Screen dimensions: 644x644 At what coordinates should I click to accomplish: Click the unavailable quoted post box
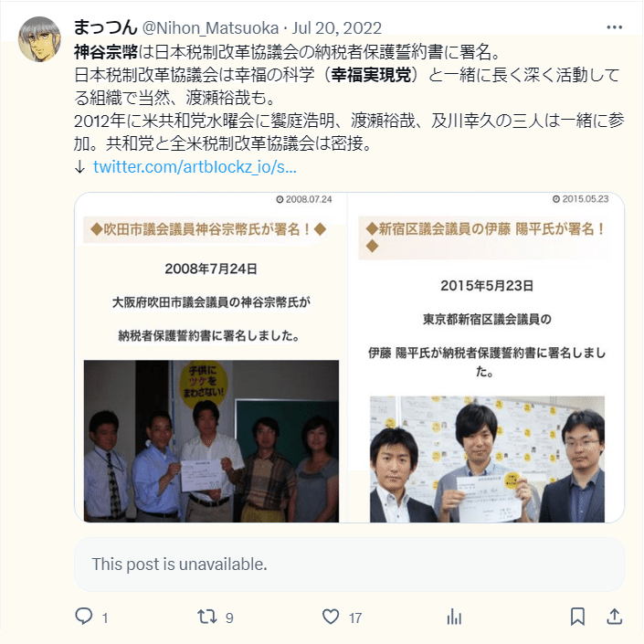[349, 565]
